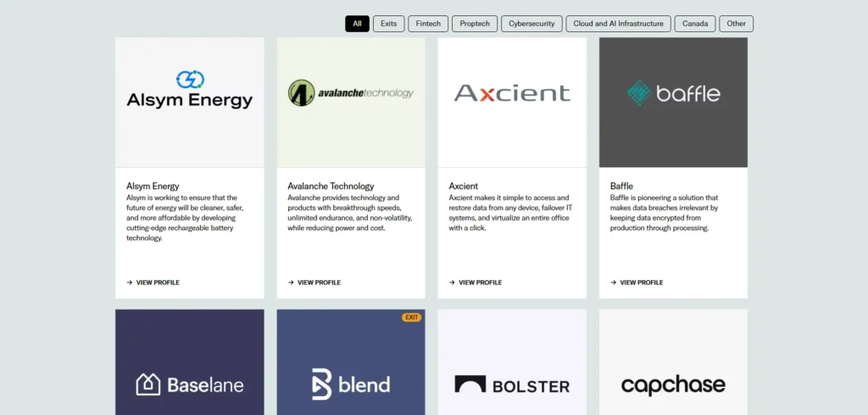Image resolution: width=868 pixels, height=415 pixels.
Task: Click Axcient restore data description text
Action: click(x=510, y=213)
